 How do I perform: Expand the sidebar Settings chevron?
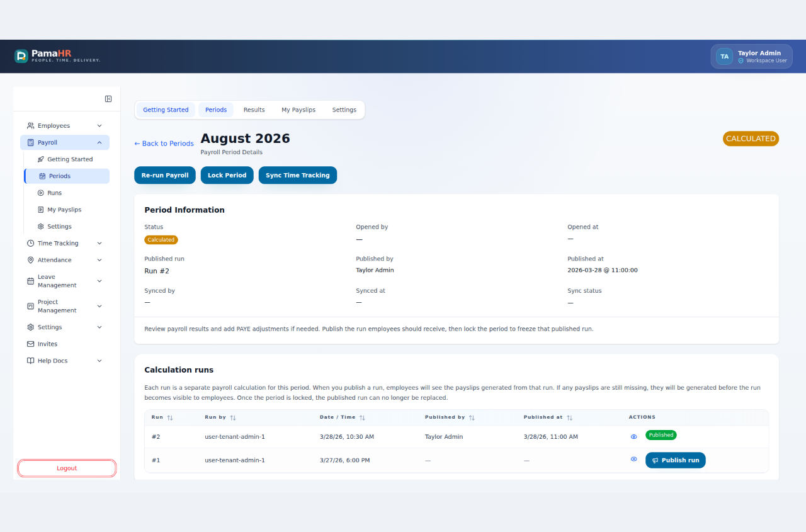(x=99, y=327)
